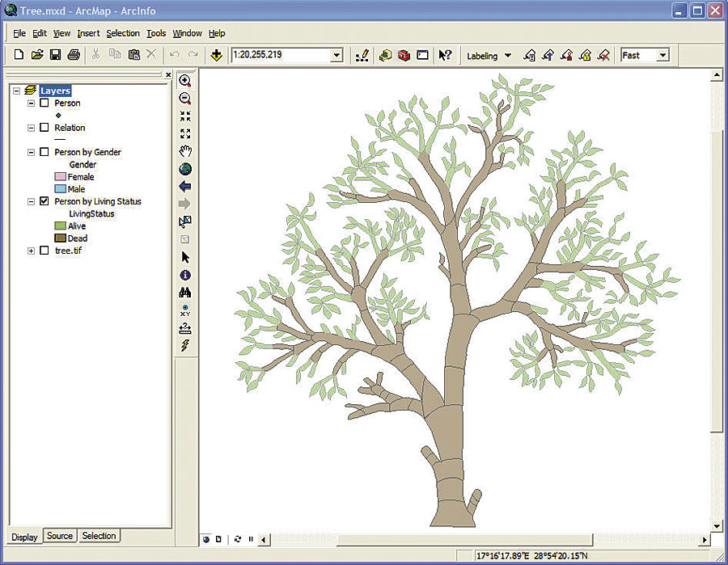This screenshot has width=728, height=565.
Task: Click the Paste clipboard icon
Action: pos(133,54)
